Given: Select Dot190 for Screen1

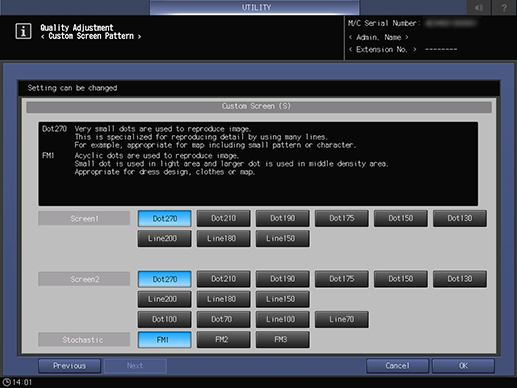Looking at the screenshot, I should pyautogui.click(x=283, y=218).
